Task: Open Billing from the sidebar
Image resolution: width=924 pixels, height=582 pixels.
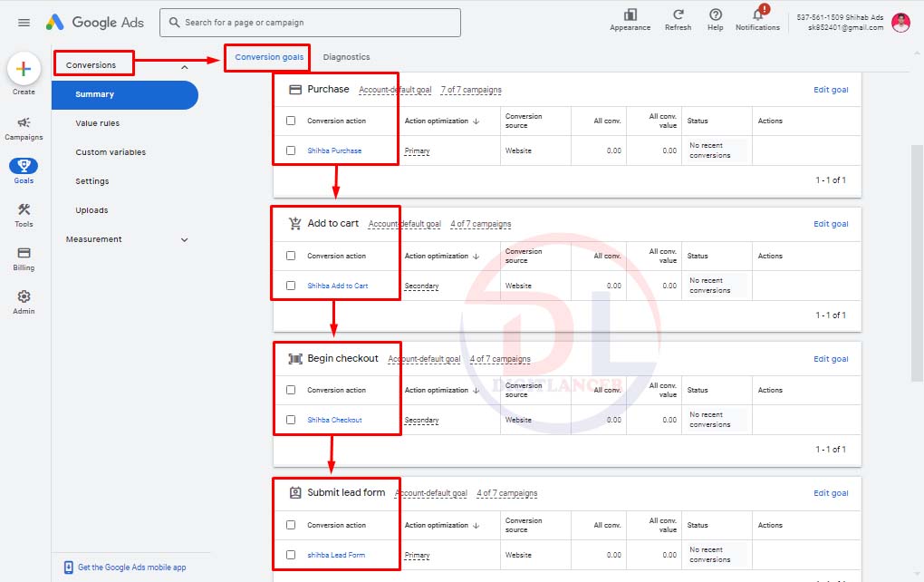Action: [x=24, y=258]
